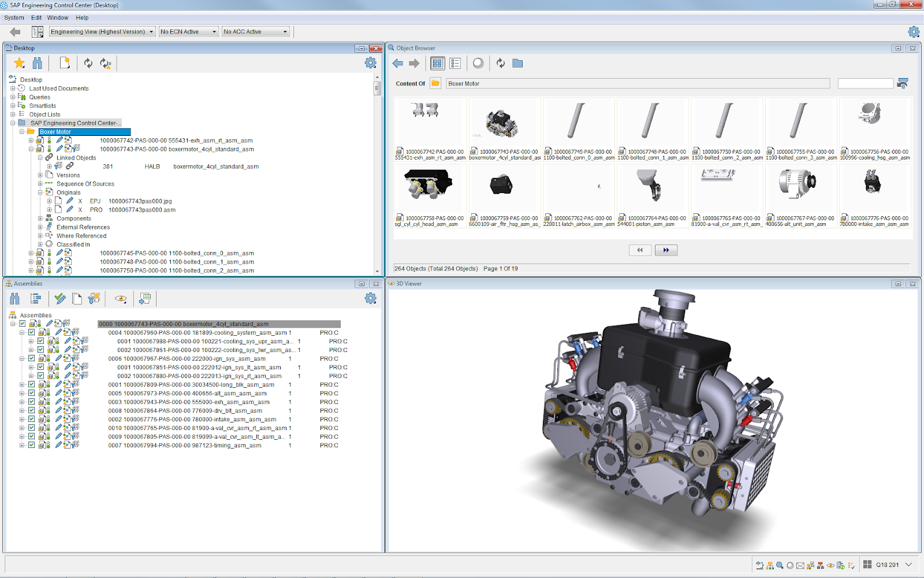
Task: Click the structure tree icon in Assemblies toolbar
Action: (36, 298)
